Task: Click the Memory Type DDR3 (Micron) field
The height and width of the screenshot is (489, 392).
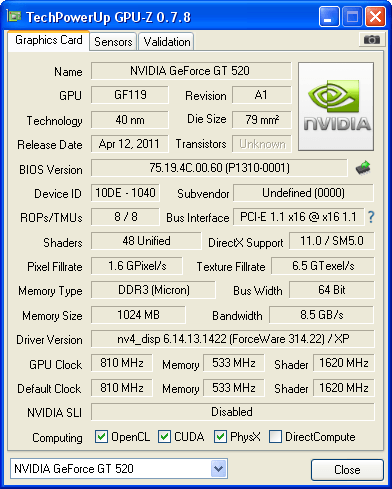Action: (153, 290)
